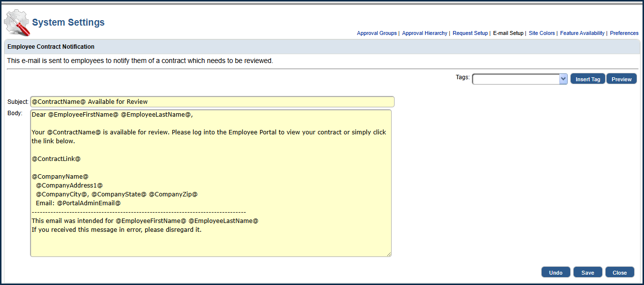Open the Feature Availability page
Screen dimensions: 644x285
point(582,33)
